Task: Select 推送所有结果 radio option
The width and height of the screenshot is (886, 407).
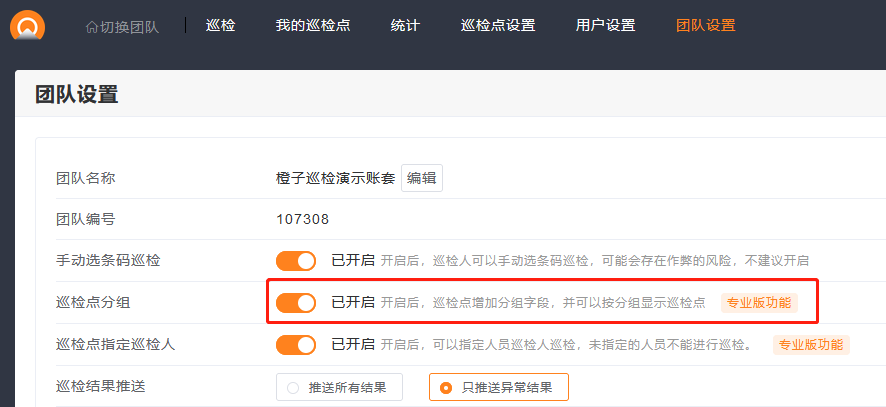Action: coord(340,387)
